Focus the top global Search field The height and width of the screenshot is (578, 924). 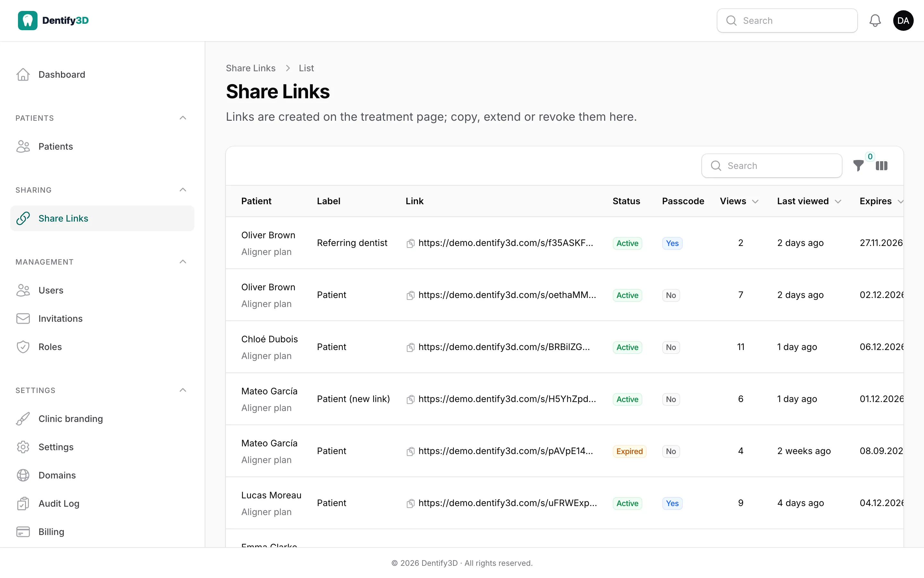[x=787, y=21]
